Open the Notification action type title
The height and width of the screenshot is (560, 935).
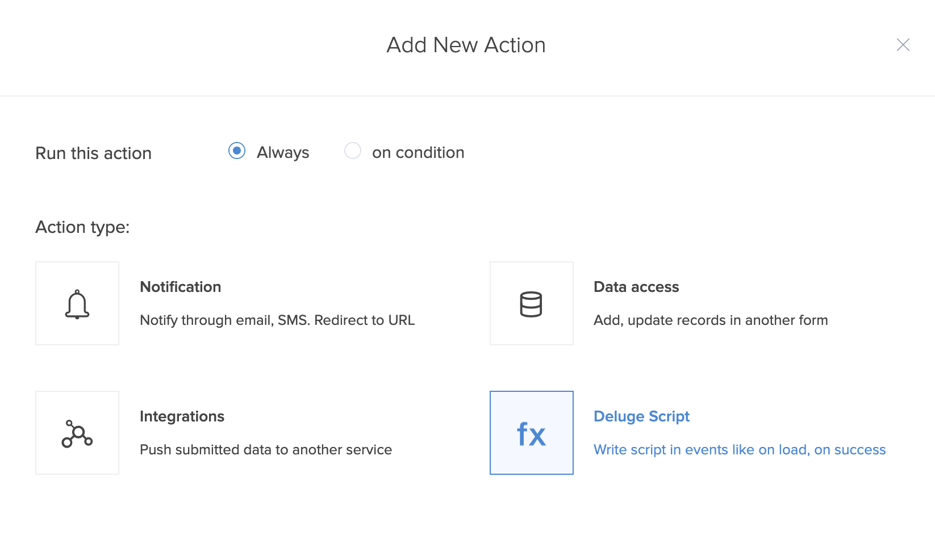click(180, 287)
